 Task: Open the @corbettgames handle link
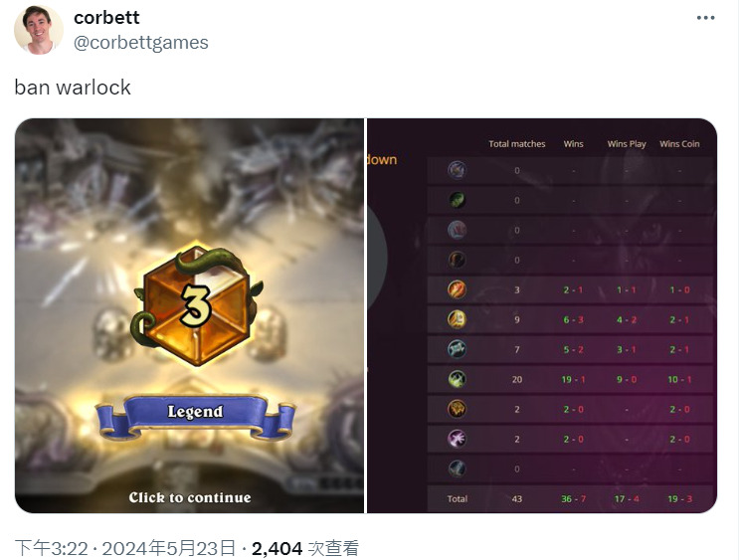coord(141,43)
